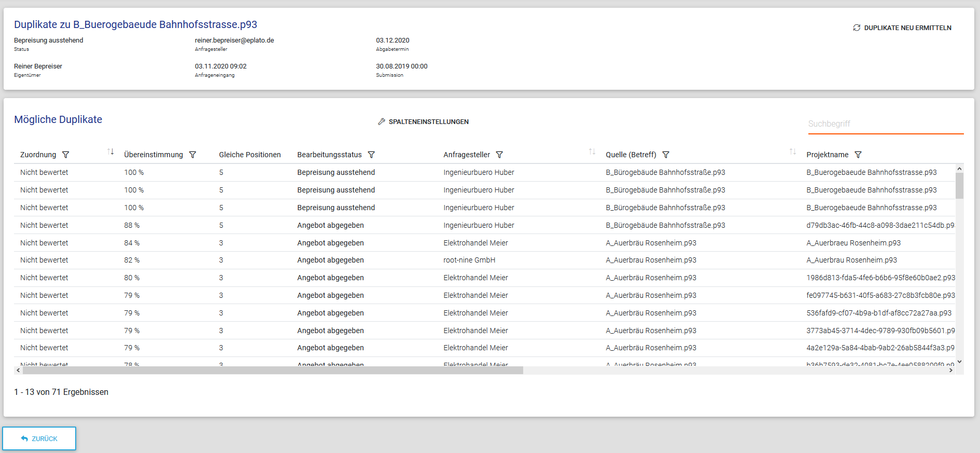Open Spalteneinstellungen column settings
The width and height of the screenshot is (980, 453).
click(x=423, y=121)
